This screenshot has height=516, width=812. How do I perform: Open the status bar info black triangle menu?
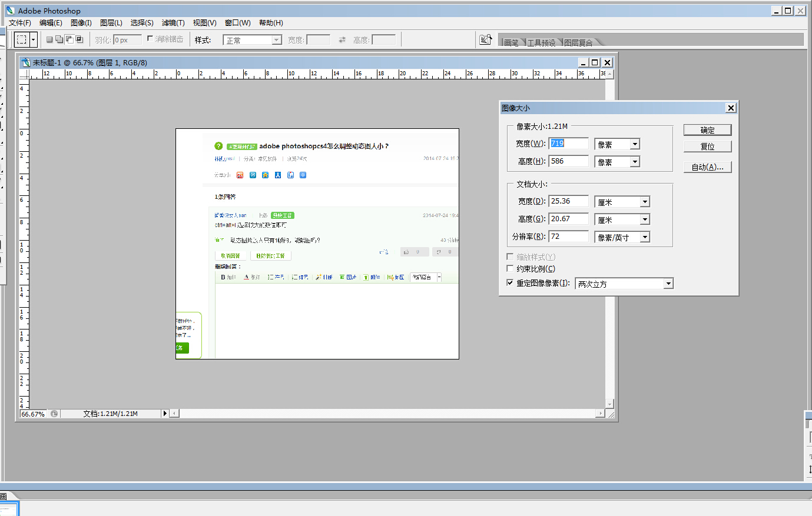click(165, 414)
